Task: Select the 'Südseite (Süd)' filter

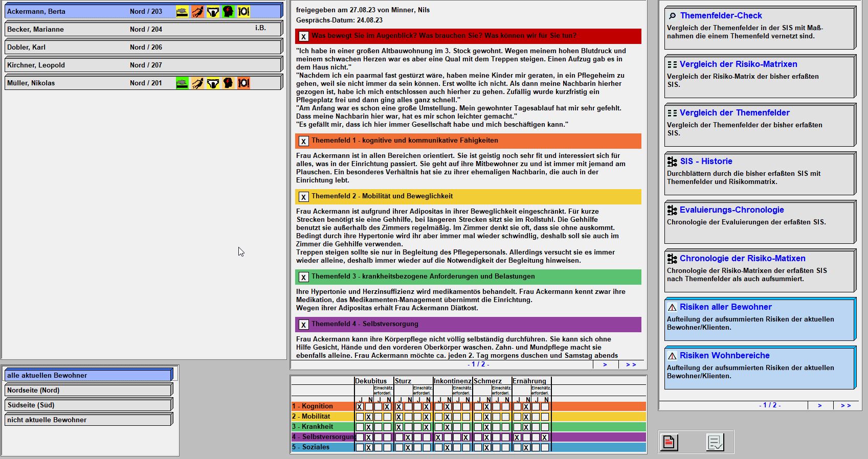Action: pyautogui.click(x=88, y=405)
